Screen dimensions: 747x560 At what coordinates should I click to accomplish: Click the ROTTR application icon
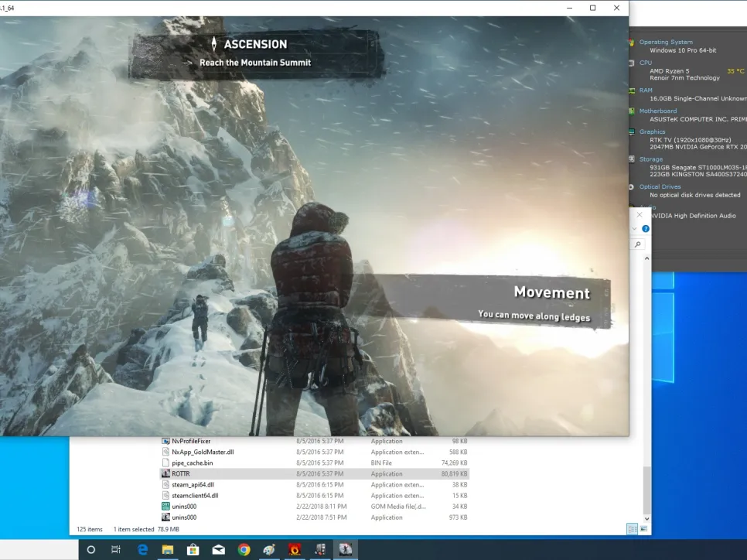pyautogui.click(x=165, y=473)
